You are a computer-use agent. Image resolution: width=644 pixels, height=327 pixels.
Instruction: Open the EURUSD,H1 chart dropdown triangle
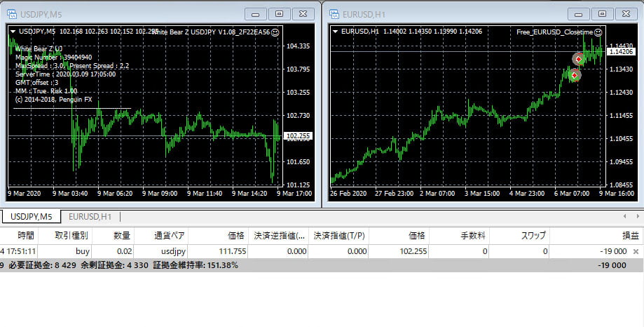click(x=334, y=31)
